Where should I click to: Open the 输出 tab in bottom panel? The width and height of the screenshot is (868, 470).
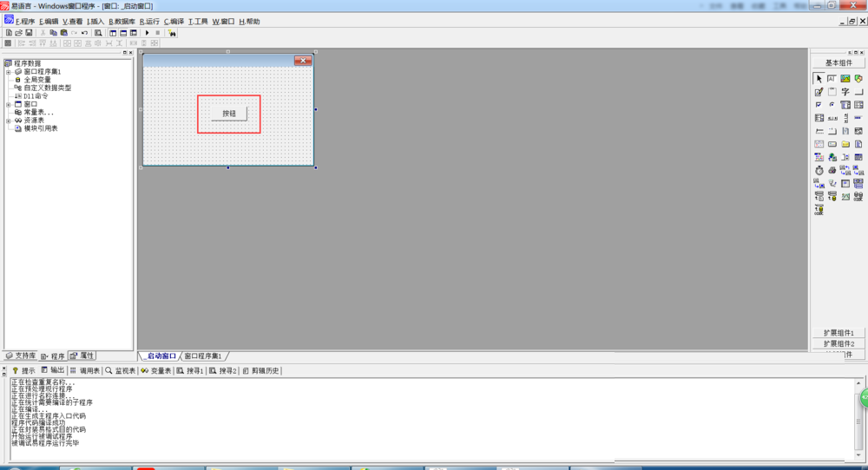[53, 370]
